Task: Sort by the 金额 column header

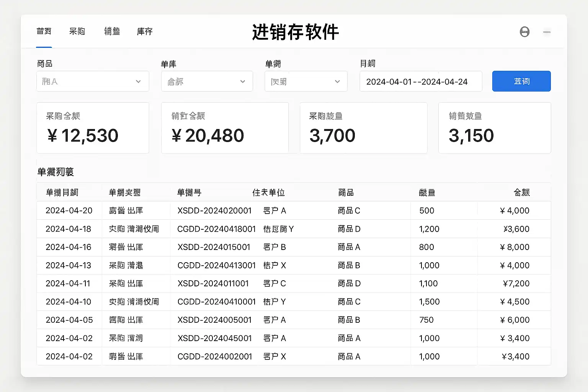Action: [x=521, y=193]
